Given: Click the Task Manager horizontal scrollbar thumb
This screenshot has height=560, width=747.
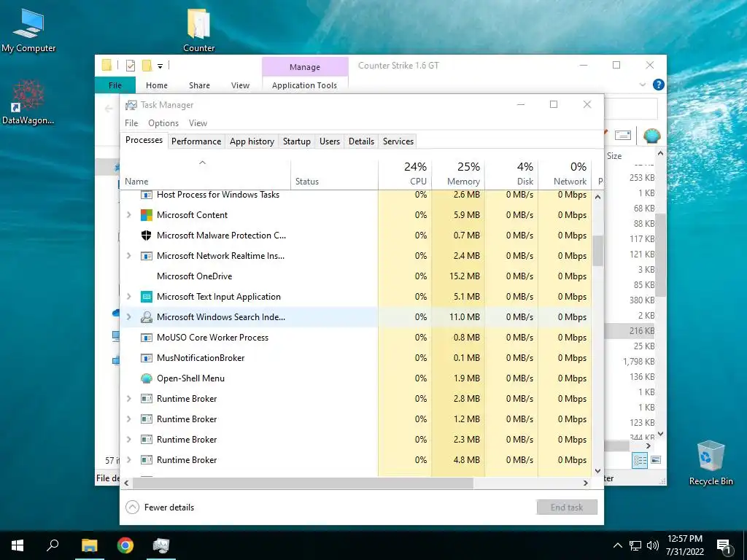Looking at the screenshot, I should 303,483.
